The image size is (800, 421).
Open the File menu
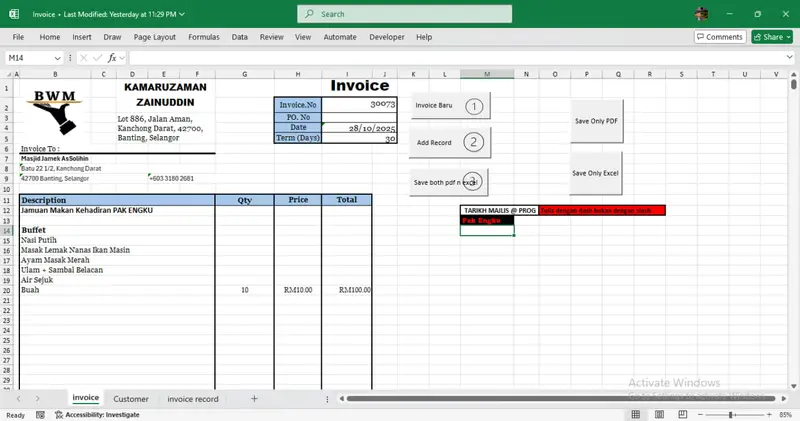coord(18,37)
